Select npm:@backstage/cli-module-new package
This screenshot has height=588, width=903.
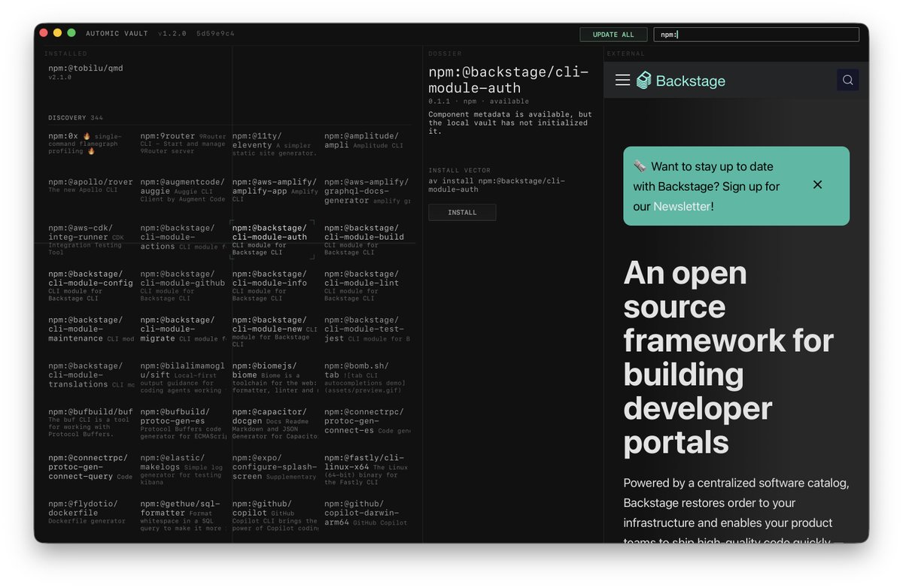coord(275,332)
